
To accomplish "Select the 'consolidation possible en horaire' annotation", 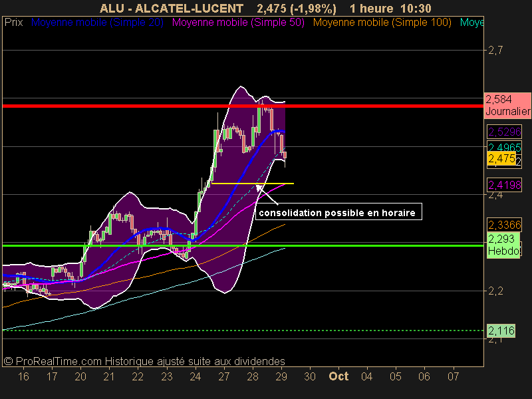I will click(x=338, y=211).
